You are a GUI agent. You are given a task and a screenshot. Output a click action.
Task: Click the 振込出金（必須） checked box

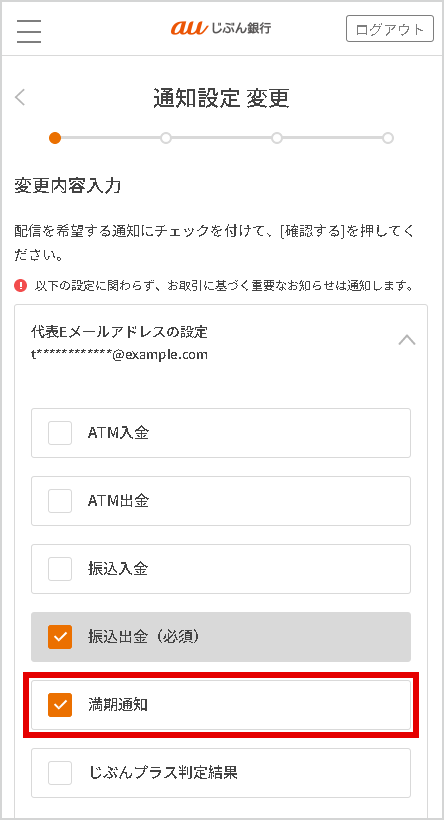(x=60, y=637)
